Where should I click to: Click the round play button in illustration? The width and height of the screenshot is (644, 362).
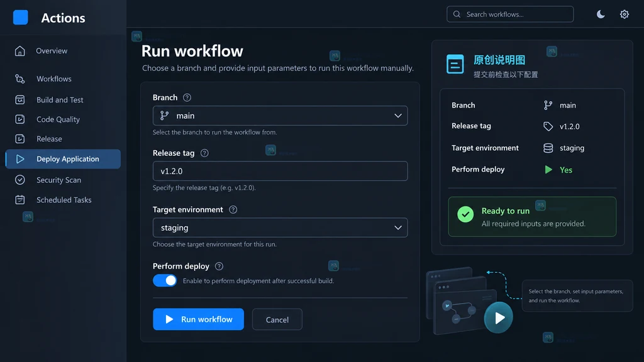(498, 317)
